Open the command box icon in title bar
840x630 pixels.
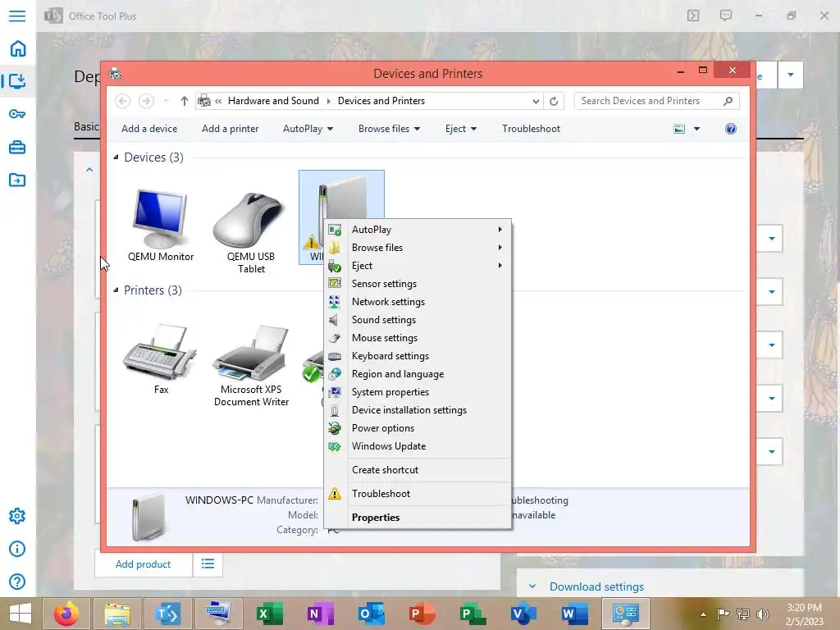(x=693, y=16)
